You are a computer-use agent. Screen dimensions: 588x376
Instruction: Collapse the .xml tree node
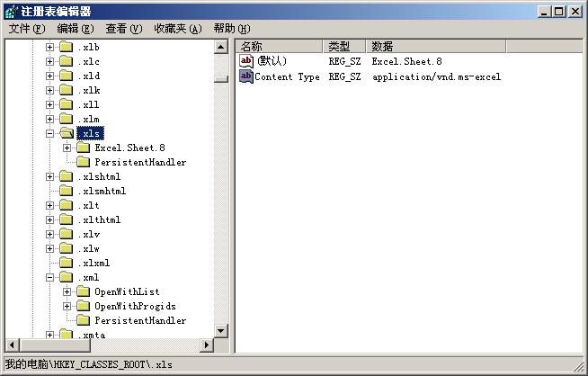(50, 277)
